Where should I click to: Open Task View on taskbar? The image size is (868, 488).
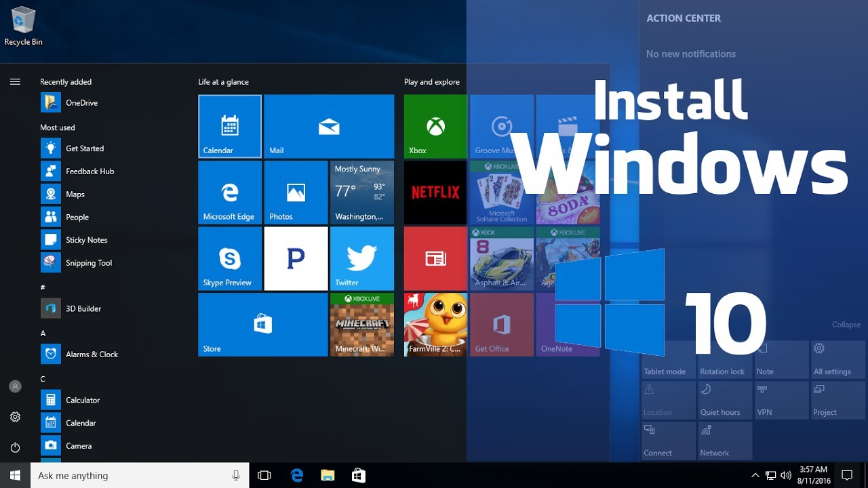(264, 475)
